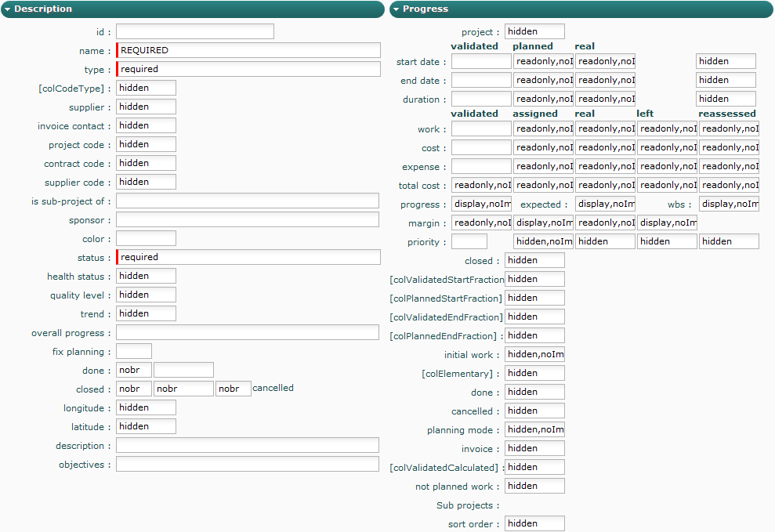Click the color field box
The width and height of the screenshot is (775, 532).
146,238
